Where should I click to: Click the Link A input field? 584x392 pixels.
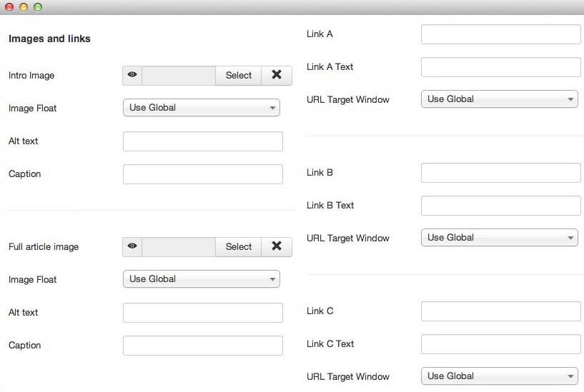(500, 34)
